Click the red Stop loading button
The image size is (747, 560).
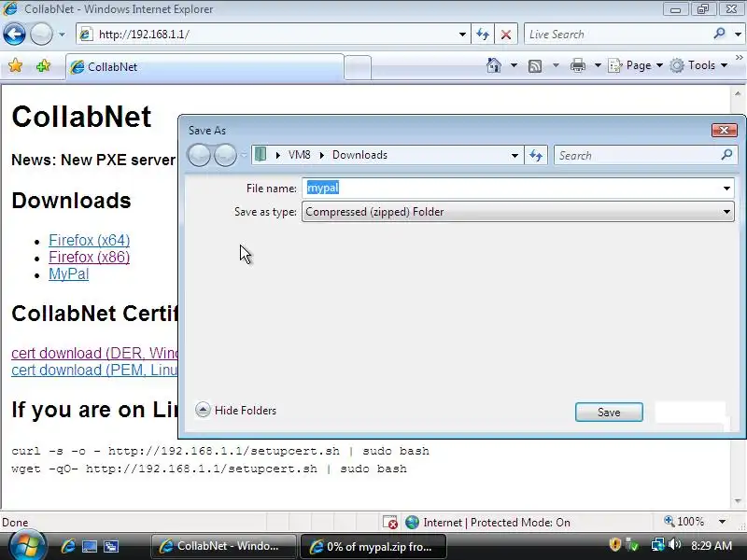point(506,35)
